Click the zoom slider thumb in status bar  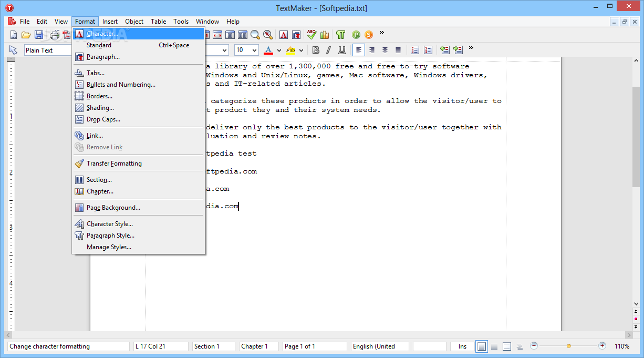[x=568, y=346]
